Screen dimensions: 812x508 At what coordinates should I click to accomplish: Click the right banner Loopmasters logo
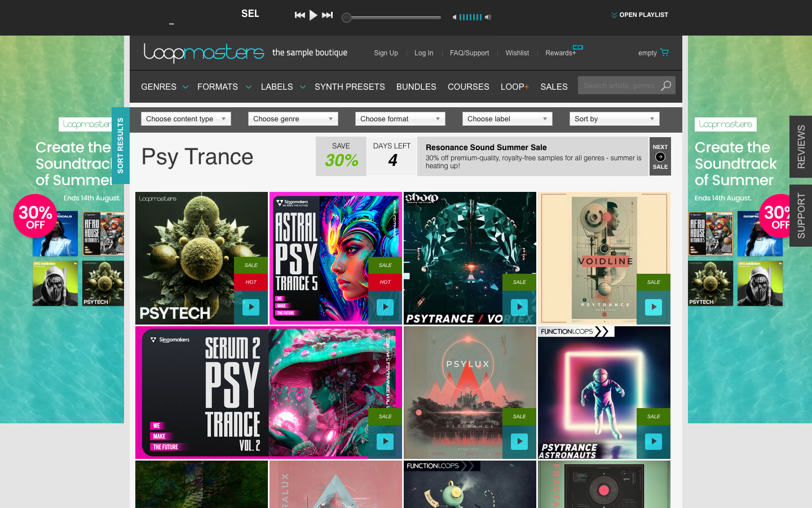[x=725, y=124]
